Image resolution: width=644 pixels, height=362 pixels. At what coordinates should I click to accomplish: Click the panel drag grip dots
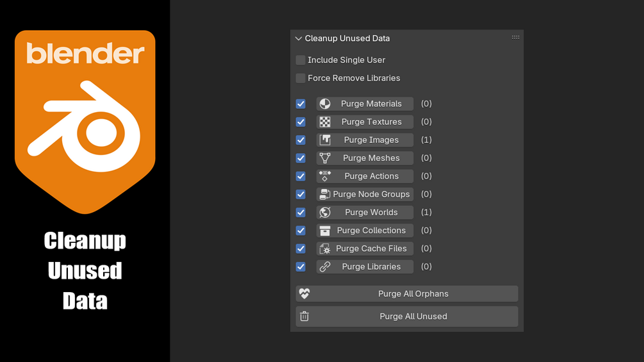(515, 38)
